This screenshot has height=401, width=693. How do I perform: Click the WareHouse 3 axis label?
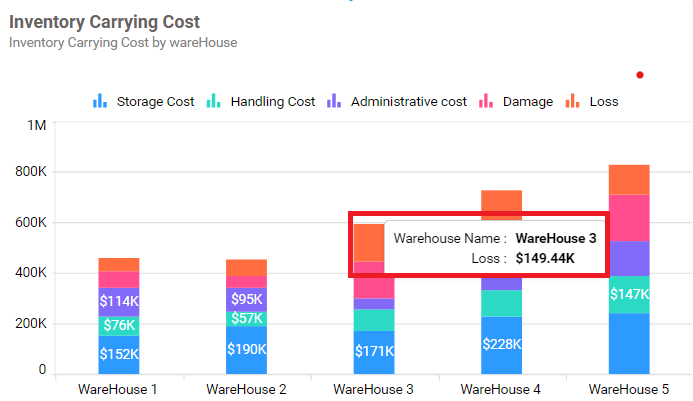coord(373,390)
